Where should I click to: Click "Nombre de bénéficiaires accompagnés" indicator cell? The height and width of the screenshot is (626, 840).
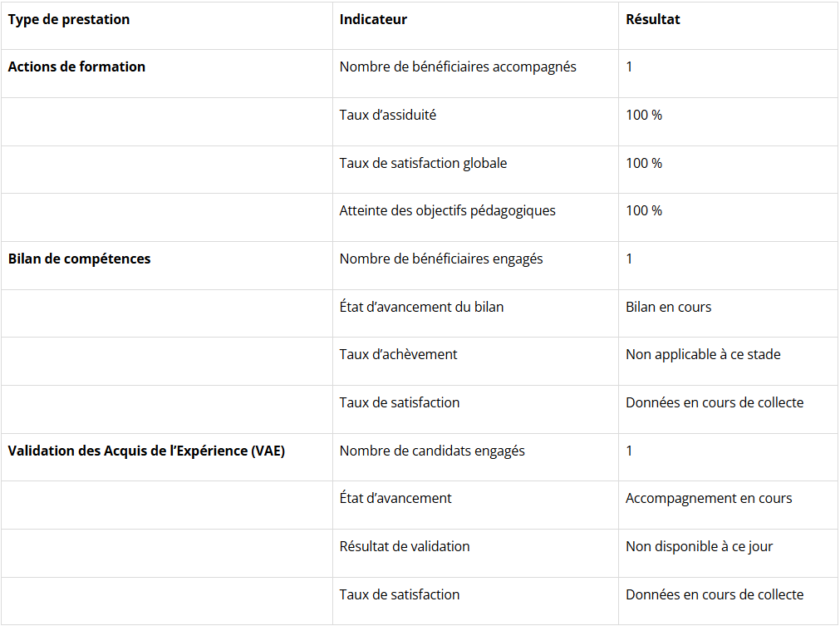458,67
